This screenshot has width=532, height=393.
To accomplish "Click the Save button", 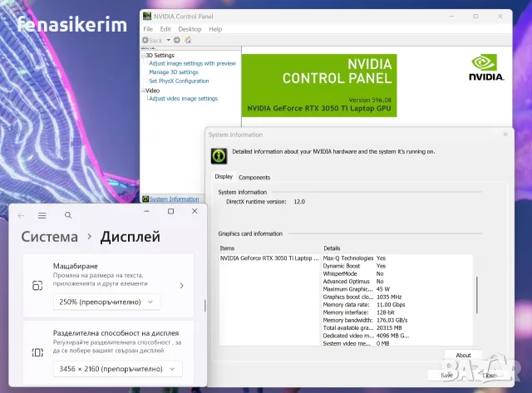I will click(x=446, y=376).
